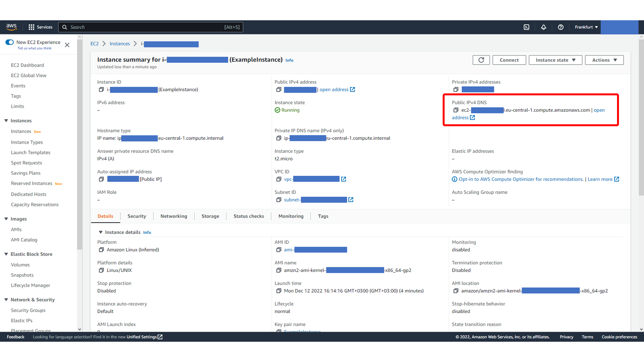644x362 pixels.
Task: Copy the AMI ID
Action: (x=279, y=250)
